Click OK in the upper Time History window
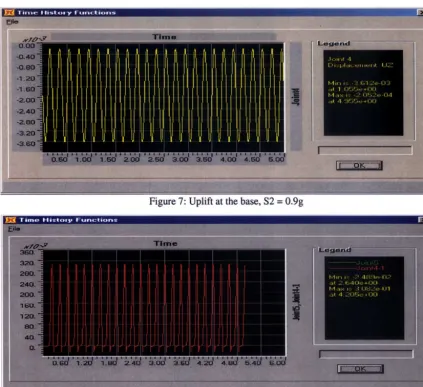Screen dimensions: 423x387 coord(359,165)
